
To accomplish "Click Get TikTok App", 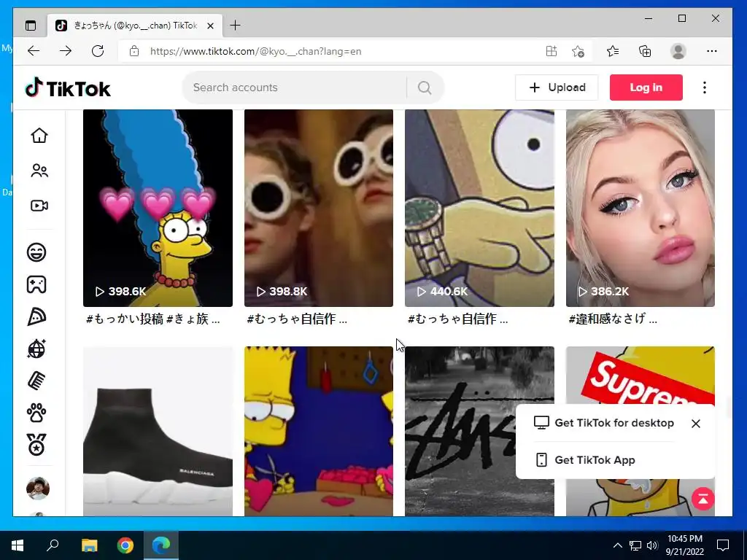I will pyautogui.click(x=585, y=460).
